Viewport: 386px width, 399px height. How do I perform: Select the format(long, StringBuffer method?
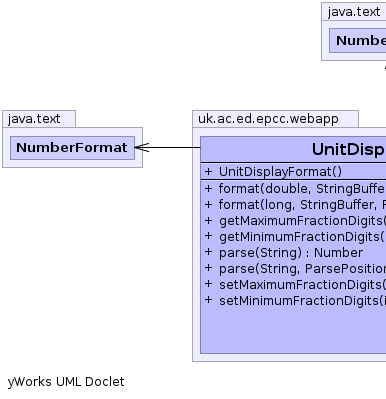click(x=302, y=205)
